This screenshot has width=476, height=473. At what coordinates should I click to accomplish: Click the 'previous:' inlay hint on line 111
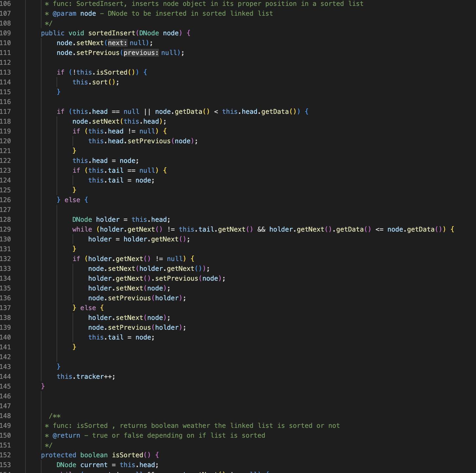click(141, 53)
